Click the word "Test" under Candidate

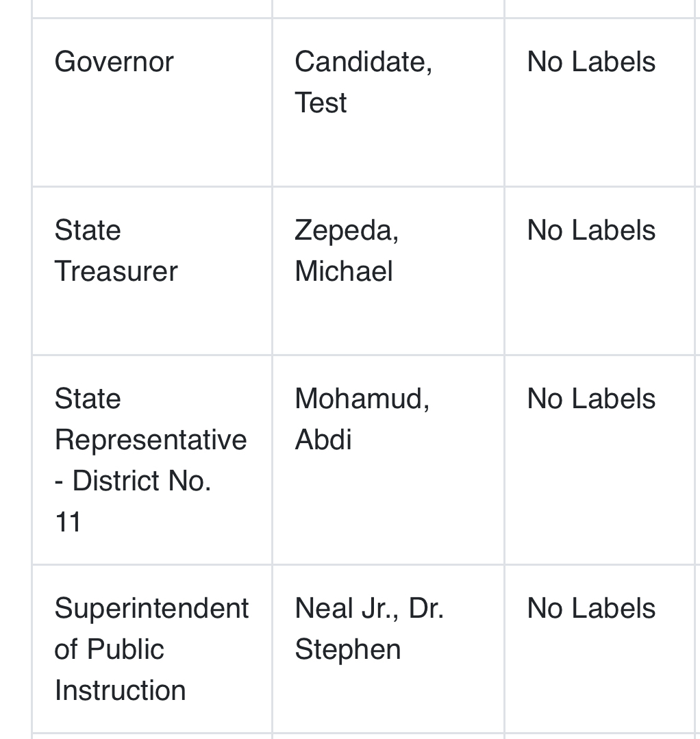[321, 103]
